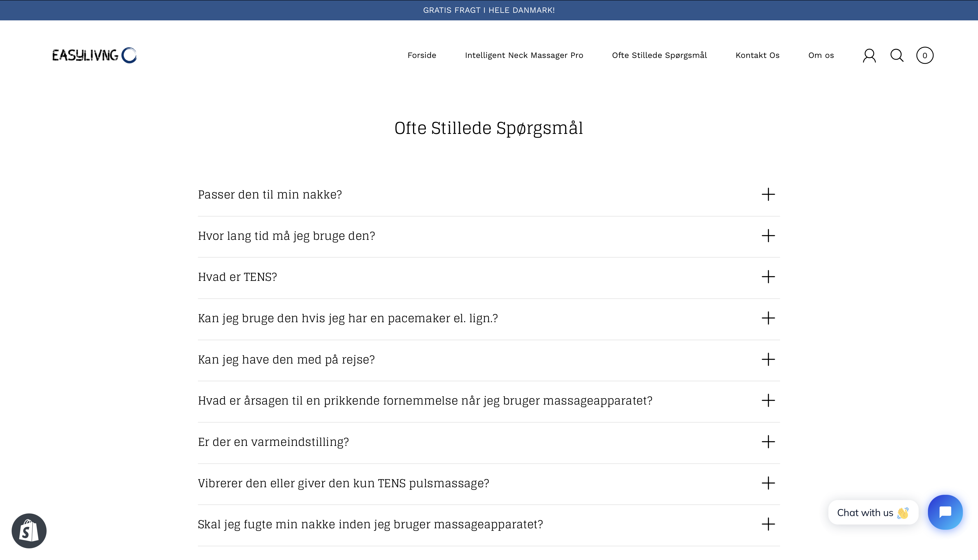
Task: Expand the prikkende fornemmelse question
Action: click(x=425, y=401)
